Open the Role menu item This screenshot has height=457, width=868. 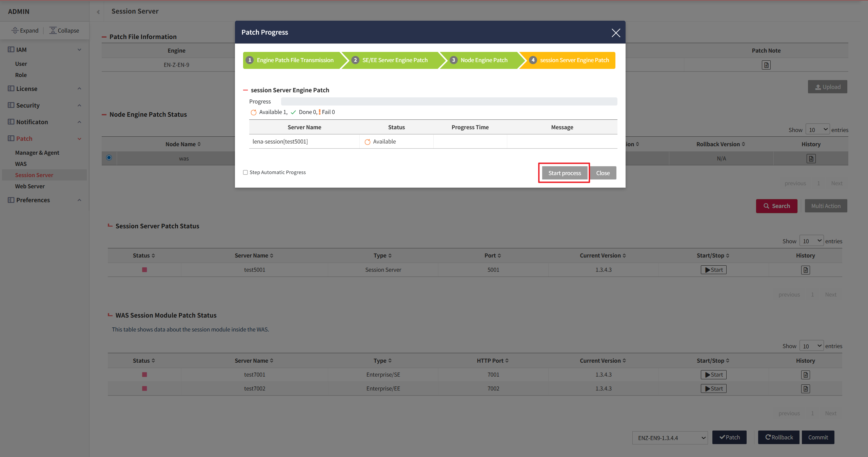[21, 75]
